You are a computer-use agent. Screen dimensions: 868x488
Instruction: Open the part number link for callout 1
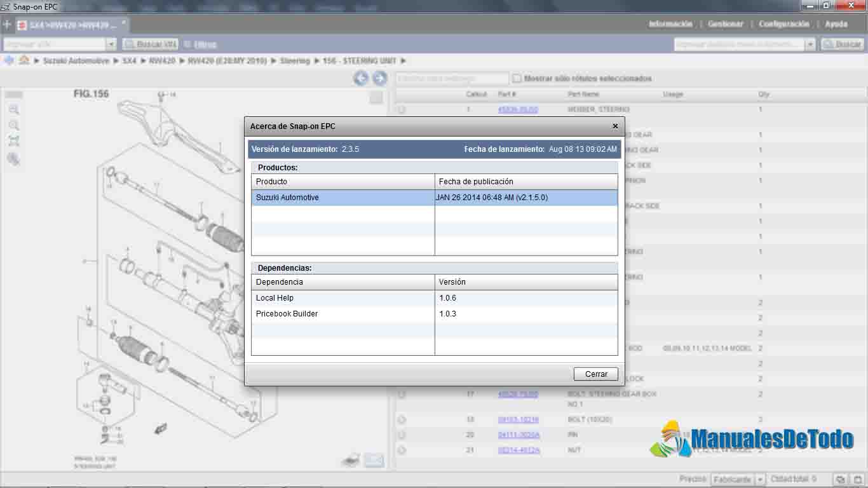pos(518,110)
